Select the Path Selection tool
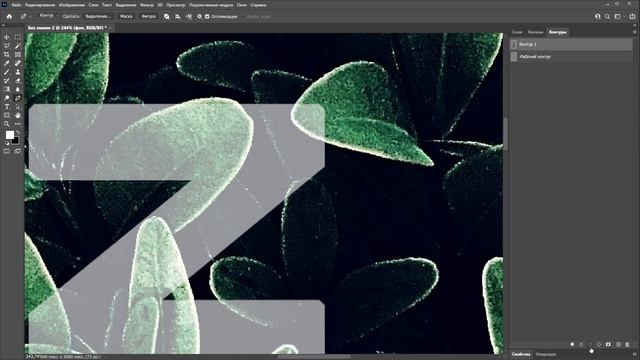Screen dimensions: 640x360 point(18,107)
